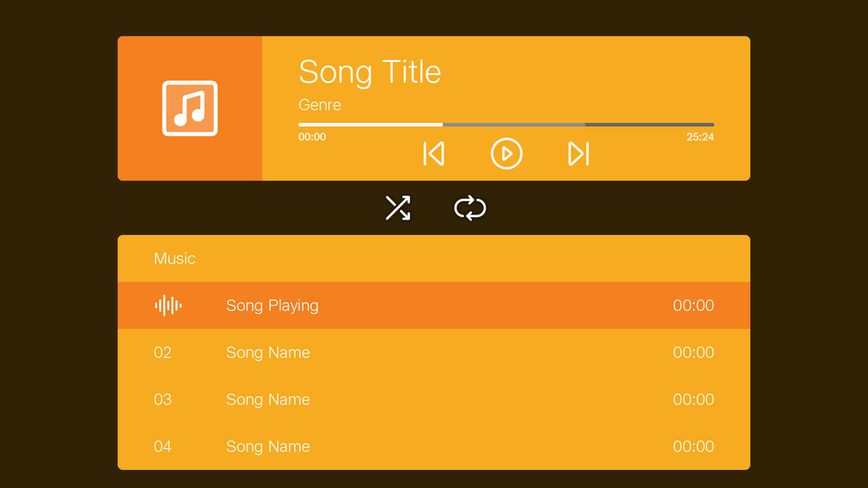Skip to the next track
The image size is (868, 488).
point(578,154)
